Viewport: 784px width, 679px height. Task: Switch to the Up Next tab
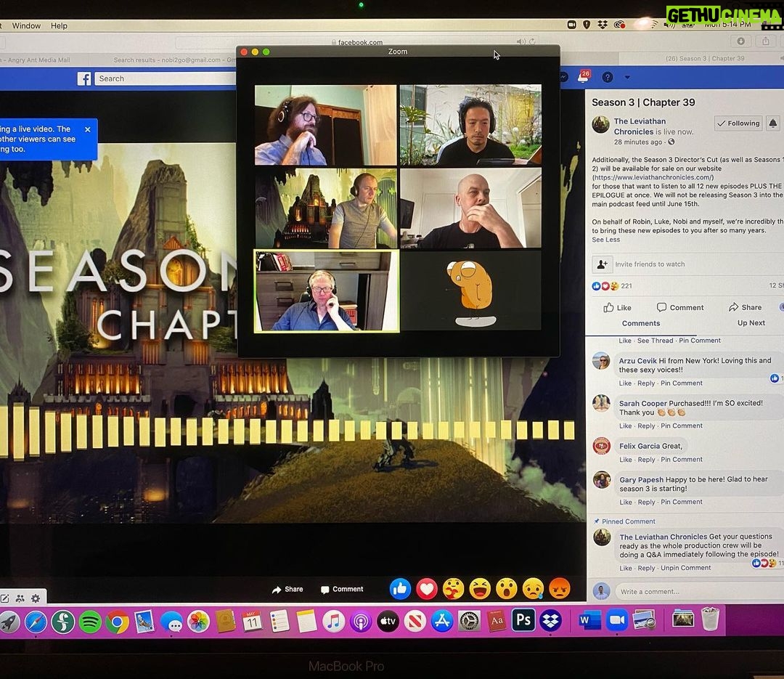click(x=751, y=322)
